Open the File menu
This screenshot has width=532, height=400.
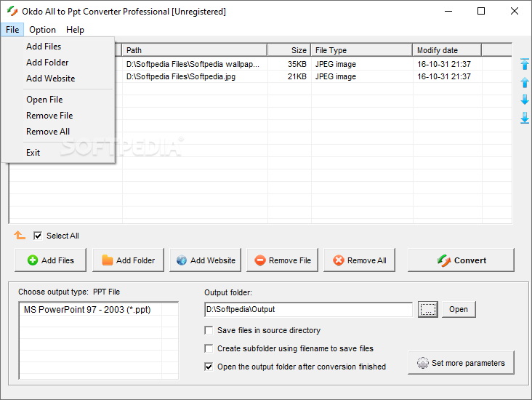click(x=12, y=30)
